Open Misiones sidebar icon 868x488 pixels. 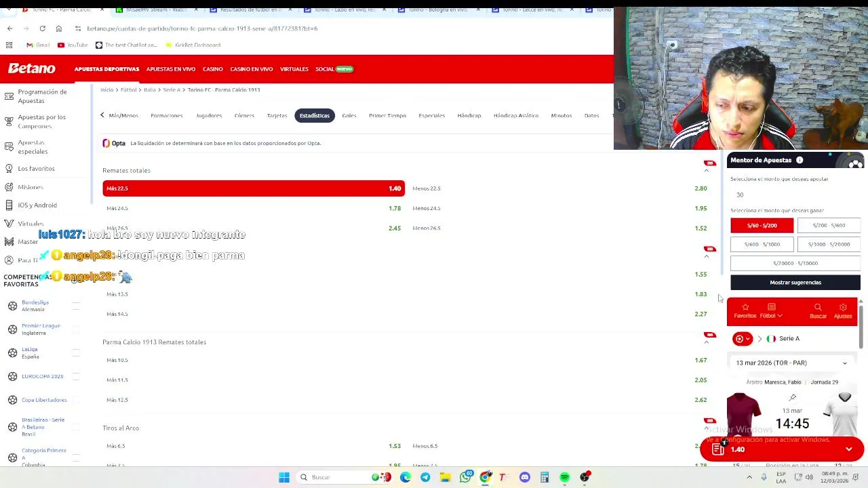tap(9, 186)
